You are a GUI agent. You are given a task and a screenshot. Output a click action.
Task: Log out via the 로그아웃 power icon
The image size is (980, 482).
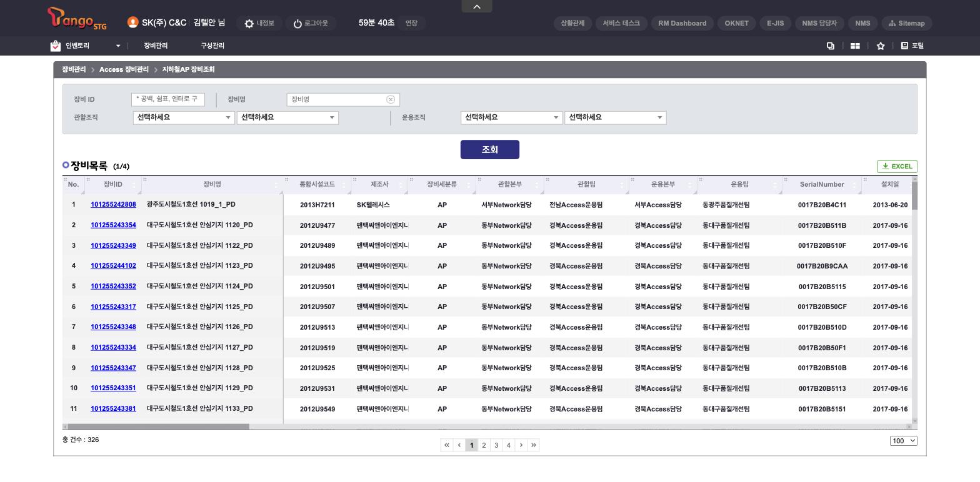(x=311, y=23)
